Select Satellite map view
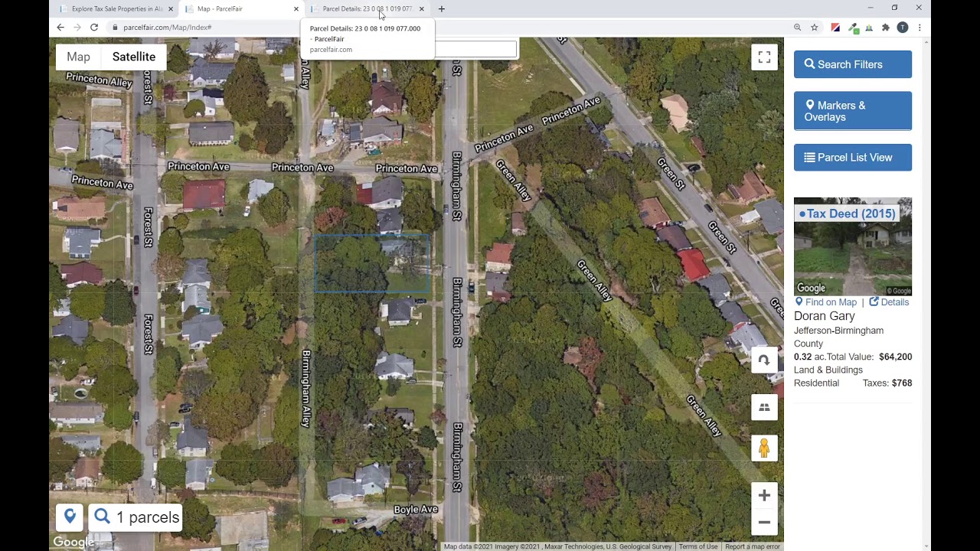Viewport: 980px width, 551px height. [134, 57]
